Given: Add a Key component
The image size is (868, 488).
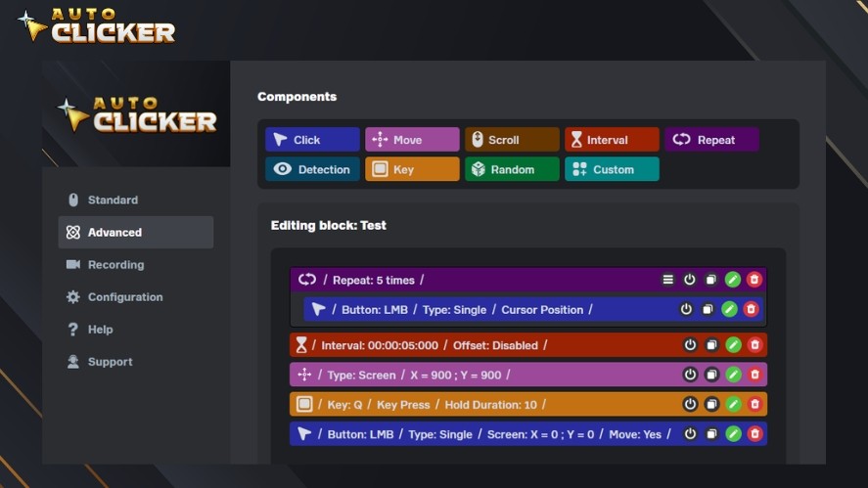Looking at the screenshot, I should click(412, 169).
